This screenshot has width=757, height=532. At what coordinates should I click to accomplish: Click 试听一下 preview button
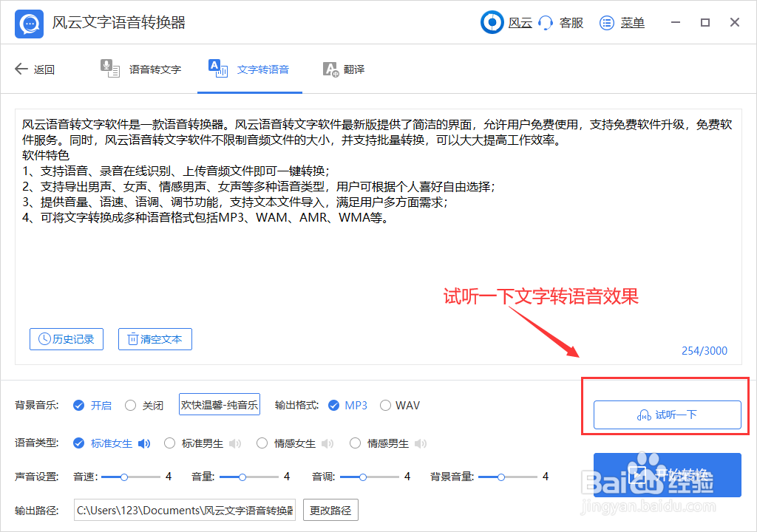tap(668, 415)
